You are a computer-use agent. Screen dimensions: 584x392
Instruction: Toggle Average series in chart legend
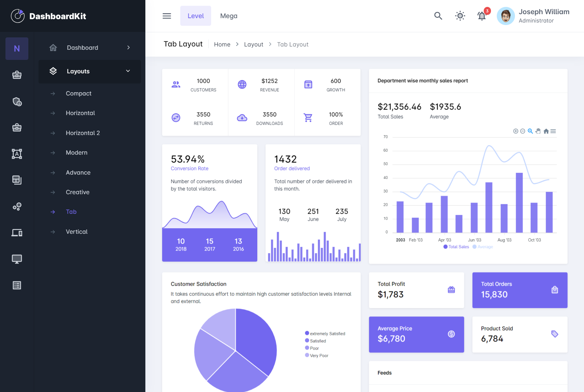[483, 247]
